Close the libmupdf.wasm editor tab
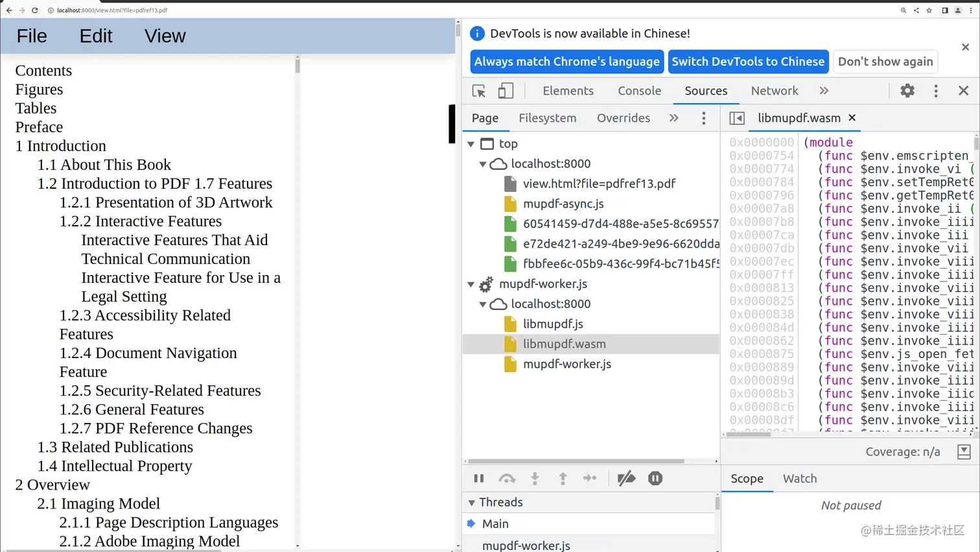The height and width of the screenshot is (552, 980). (852, 117)
